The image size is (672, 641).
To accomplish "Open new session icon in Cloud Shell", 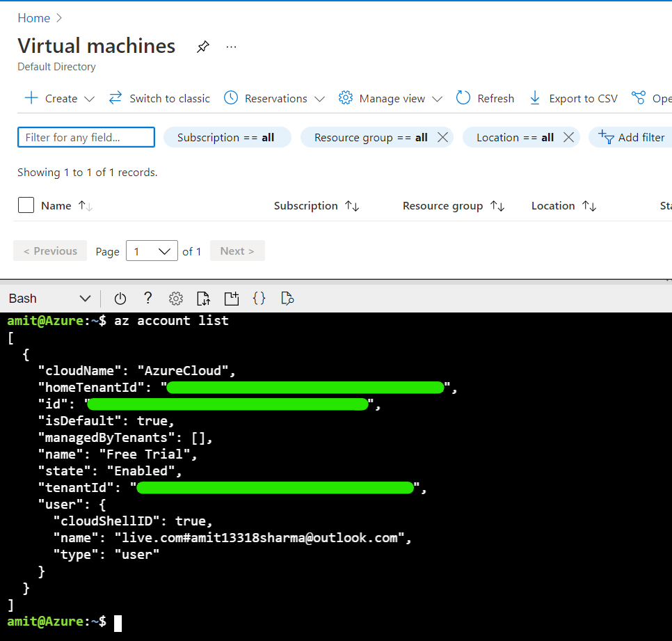I will click(x=232, y=299).
